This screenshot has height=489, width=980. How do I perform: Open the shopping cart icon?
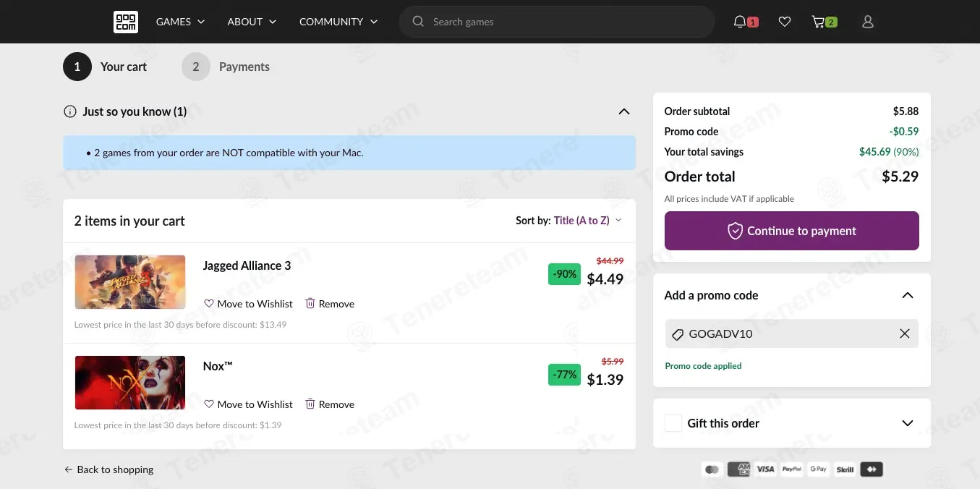818,22
